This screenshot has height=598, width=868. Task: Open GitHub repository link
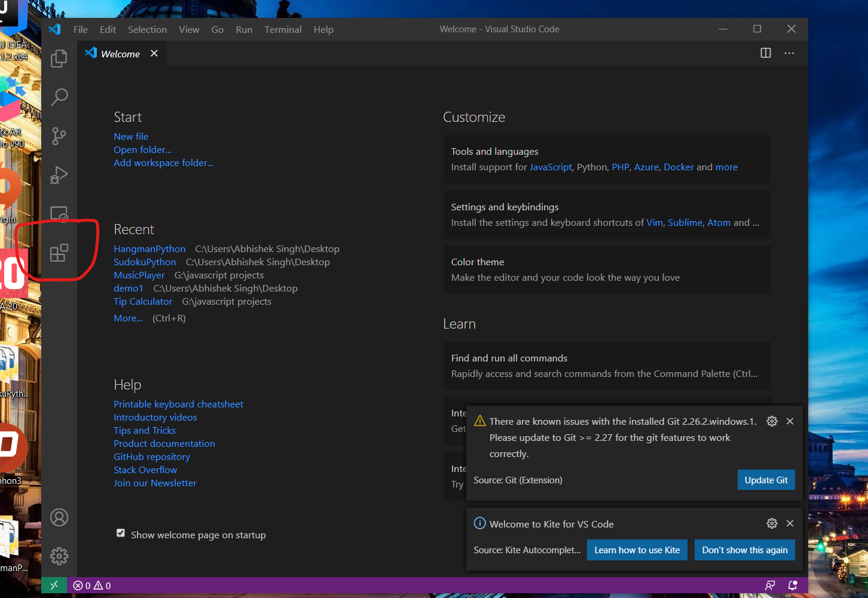(152, 456)
